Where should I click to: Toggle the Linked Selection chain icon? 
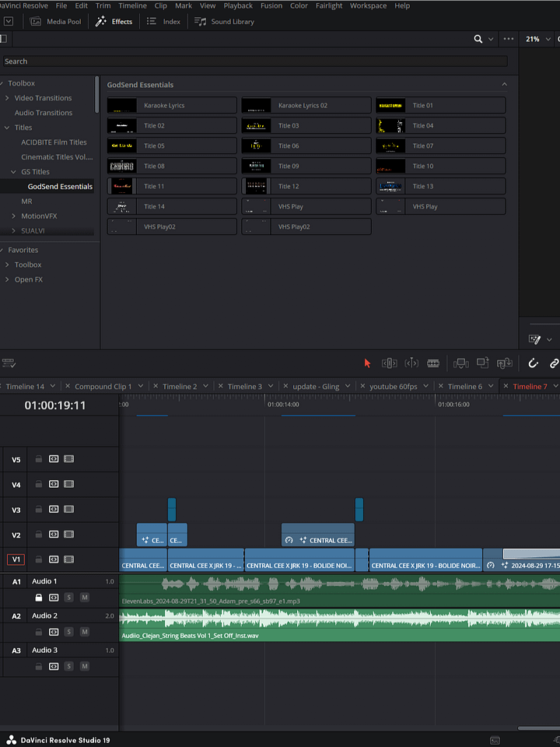554,363
